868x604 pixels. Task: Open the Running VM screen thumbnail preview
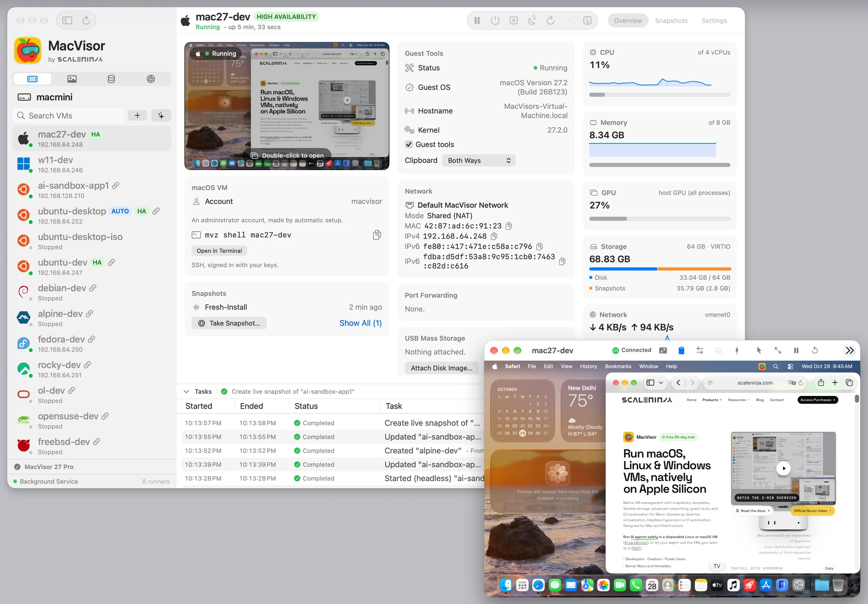pos(287,106)
